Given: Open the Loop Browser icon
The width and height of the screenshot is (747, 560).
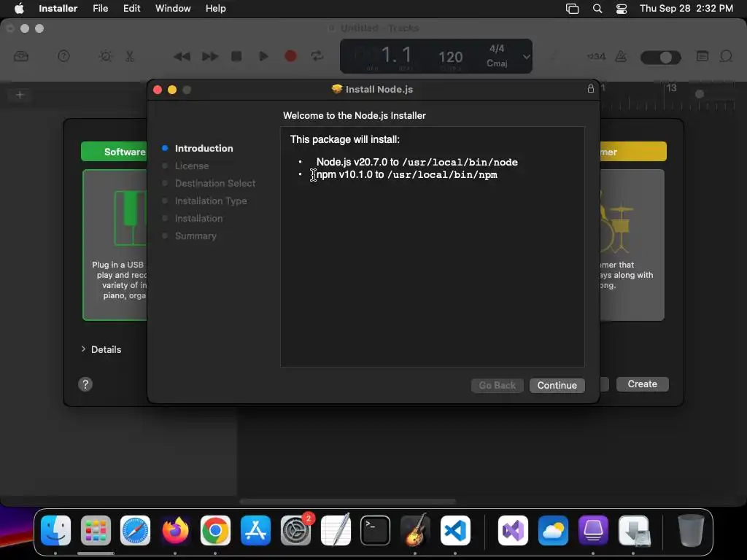Looking at the screenshot, I should pos(726,56).
